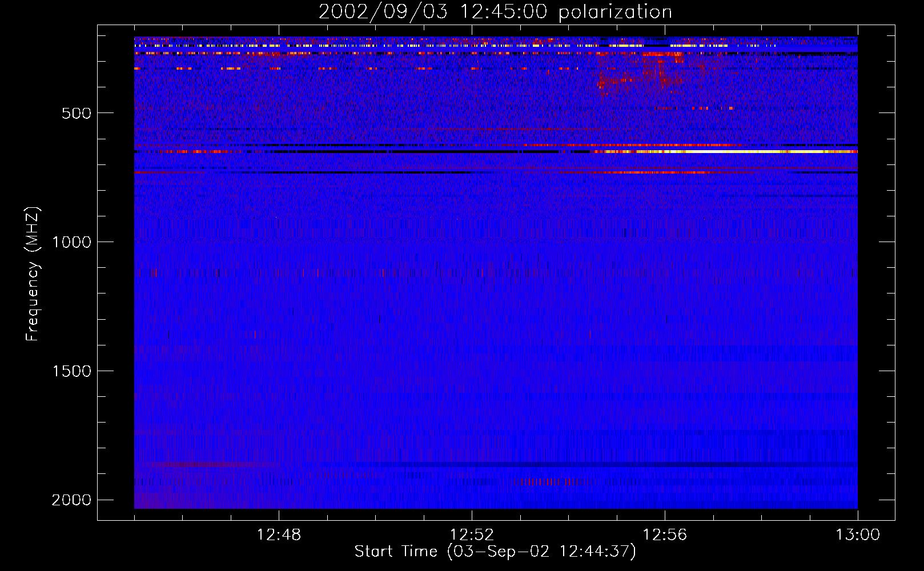
Task: Click the 500 frequency tick label
Action: pyautogui.click(x=77, y=113)
